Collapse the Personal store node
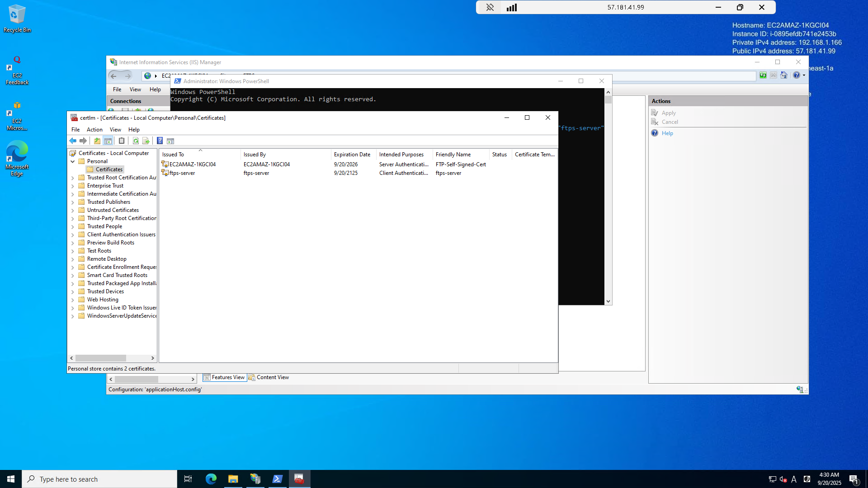 (73, 161)
